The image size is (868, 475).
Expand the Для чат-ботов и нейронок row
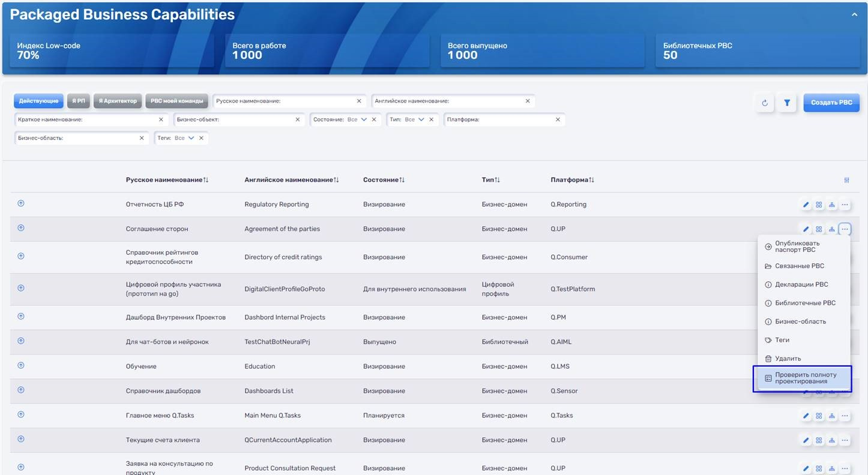pos(21,341)
